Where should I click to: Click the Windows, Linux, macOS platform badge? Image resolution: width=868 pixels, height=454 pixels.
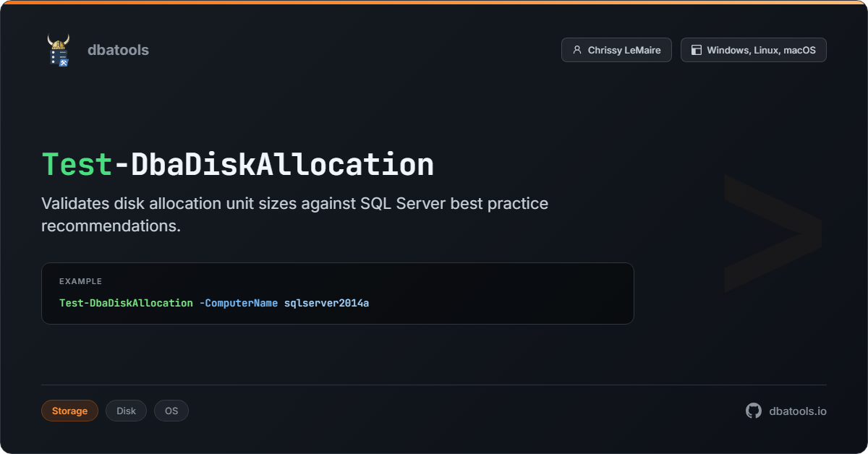pos(753,50)
